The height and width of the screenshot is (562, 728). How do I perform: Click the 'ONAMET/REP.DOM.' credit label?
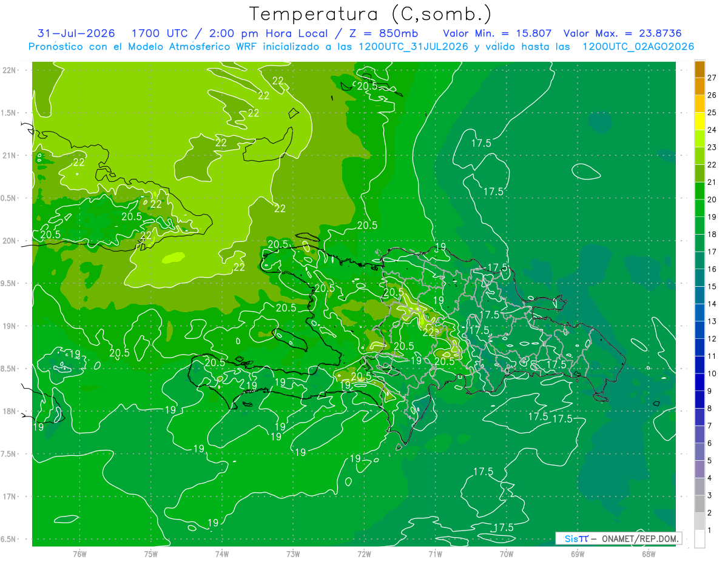[x=640, y=538]
